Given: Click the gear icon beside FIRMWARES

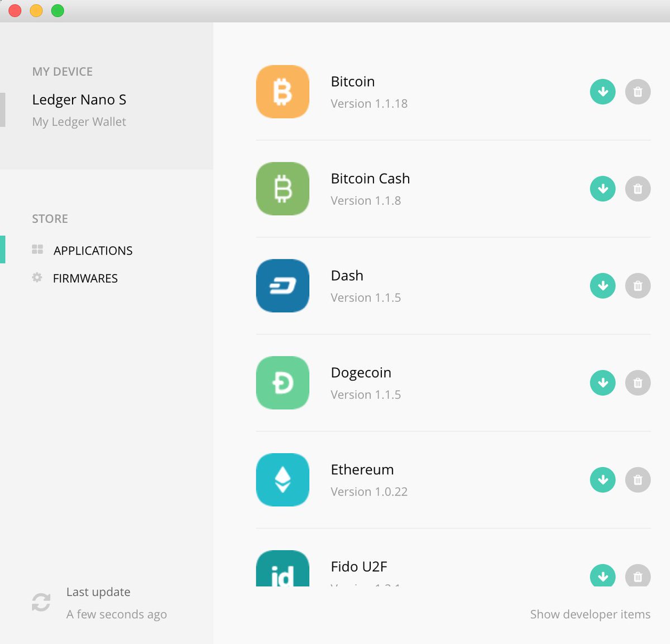Looking at the screenshot, I should point(37,277).
